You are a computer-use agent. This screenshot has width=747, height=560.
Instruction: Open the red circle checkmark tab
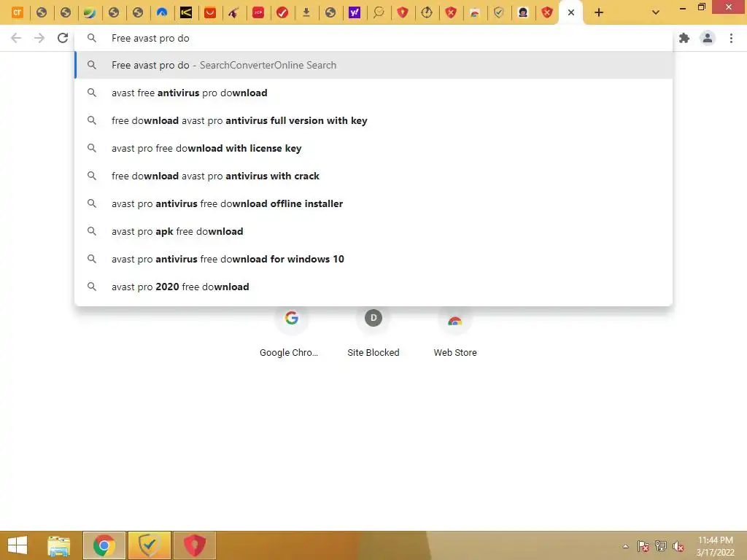282,12
